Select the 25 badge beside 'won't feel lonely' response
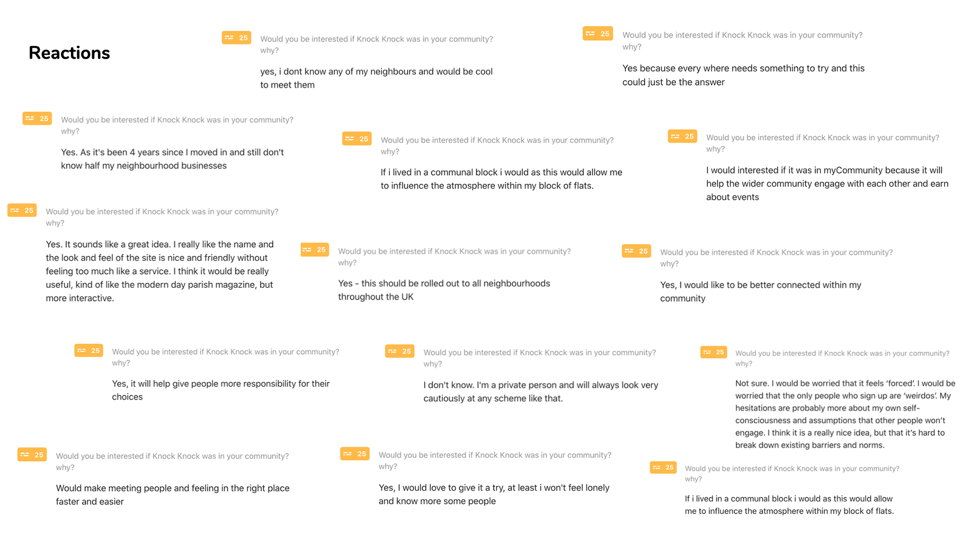This screenshot has width=980, height=537. (355, 454)
